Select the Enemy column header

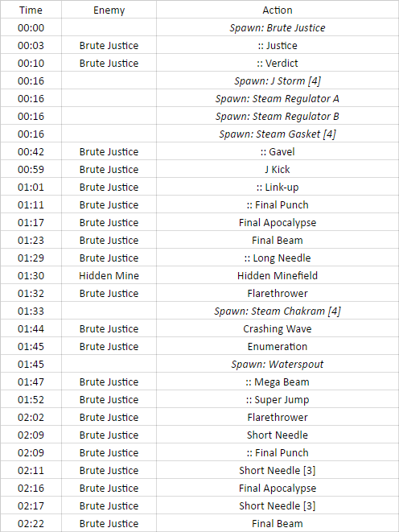click(109, 10)
